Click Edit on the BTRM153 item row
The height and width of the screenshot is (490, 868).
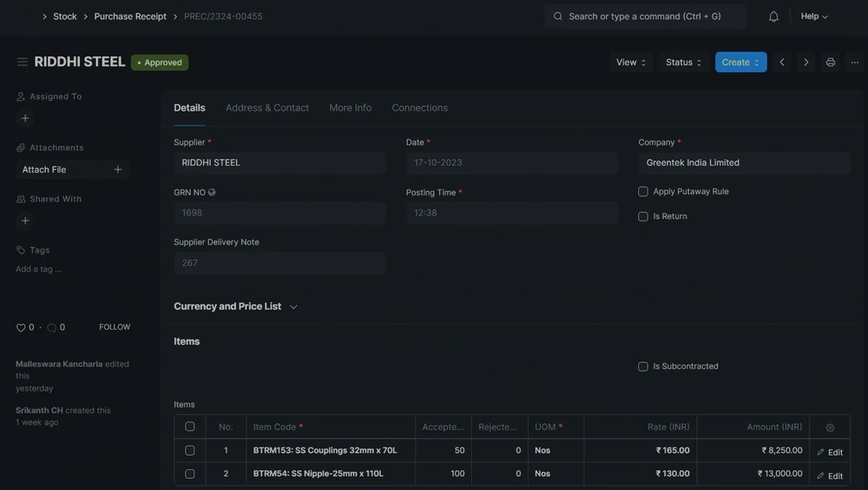click(830, 452)
